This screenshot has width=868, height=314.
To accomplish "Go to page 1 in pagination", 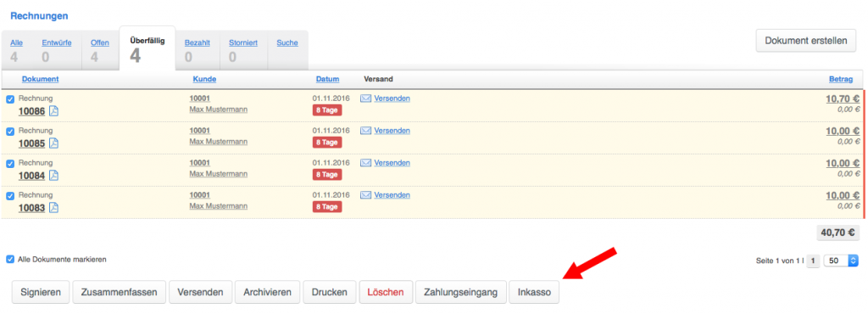I will click(x=813, y=261).
